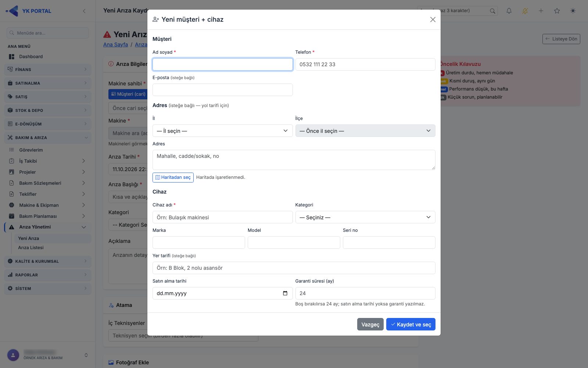Click the Ana Sayfa breadcrumb link
Screen dimensions: 588x368
point(115,45)
